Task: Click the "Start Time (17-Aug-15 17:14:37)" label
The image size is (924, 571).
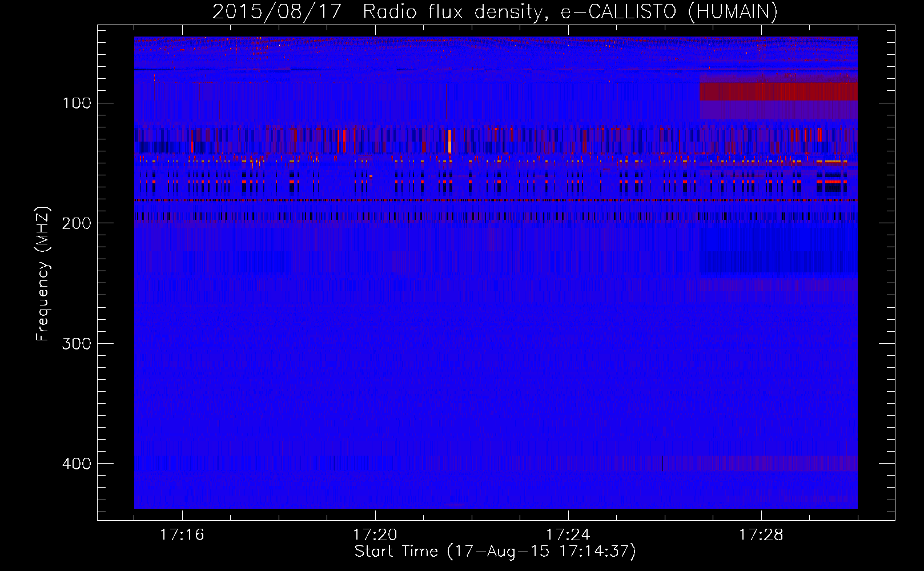Action: [x=495, y=552]
